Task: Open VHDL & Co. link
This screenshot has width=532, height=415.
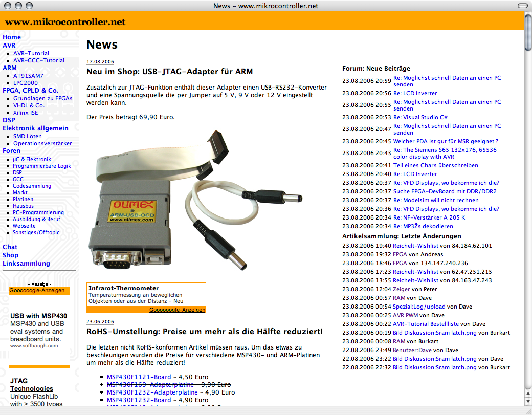Action: 29,105
